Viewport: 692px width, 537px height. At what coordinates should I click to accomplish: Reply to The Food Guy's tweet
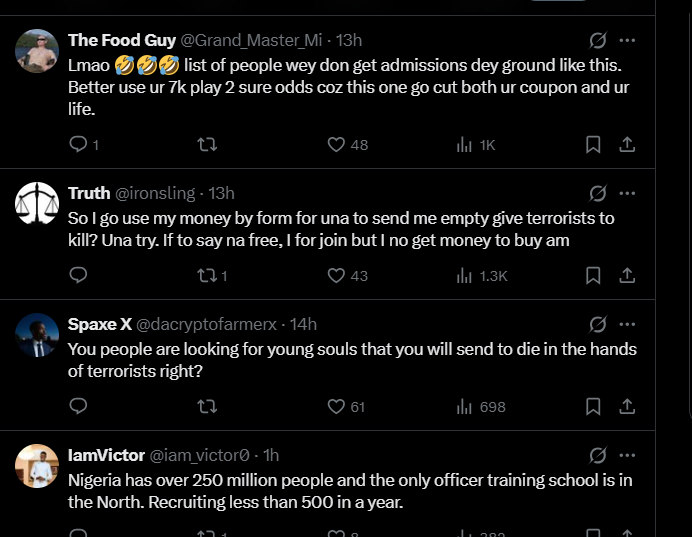[79, 144]
